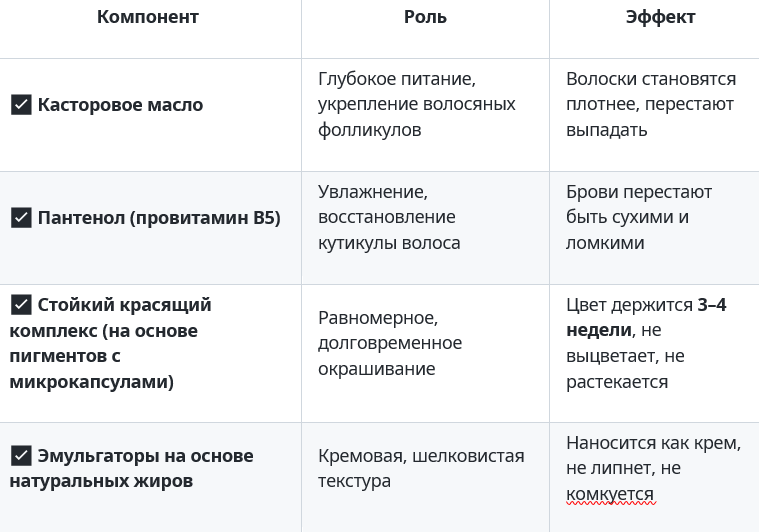Click the checkmark icon beside Эмульгаторы
The width and height of the screenshot is (759, 532).
[x=21, y=456]
